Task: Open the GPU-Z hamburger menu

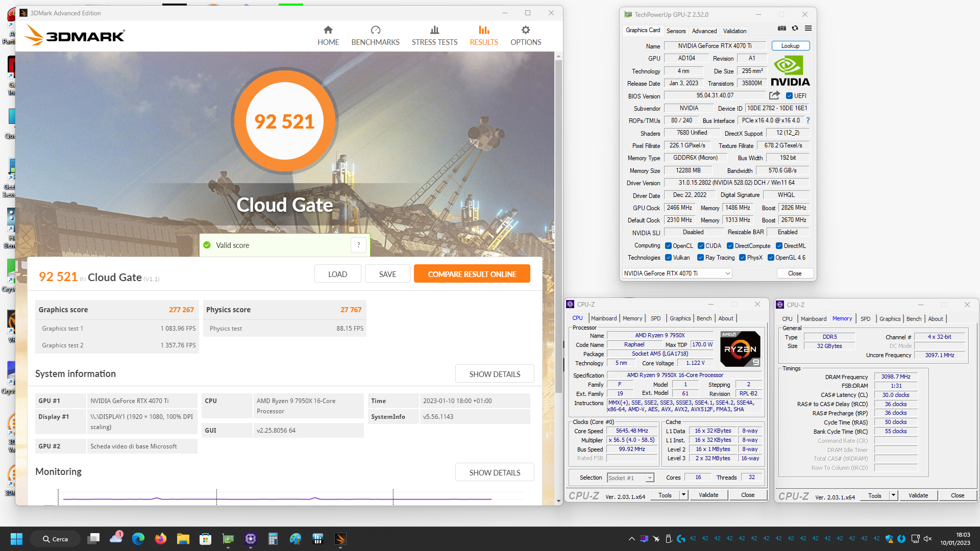Action: [808, 29]
